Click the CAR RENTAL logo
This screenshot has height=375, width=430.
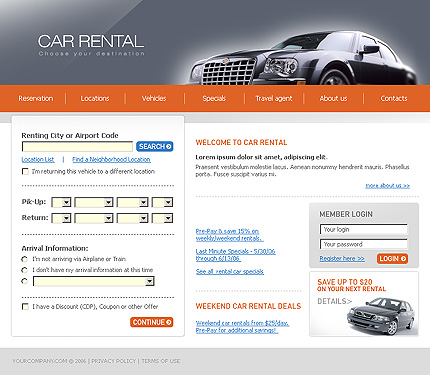click(91, 45)
